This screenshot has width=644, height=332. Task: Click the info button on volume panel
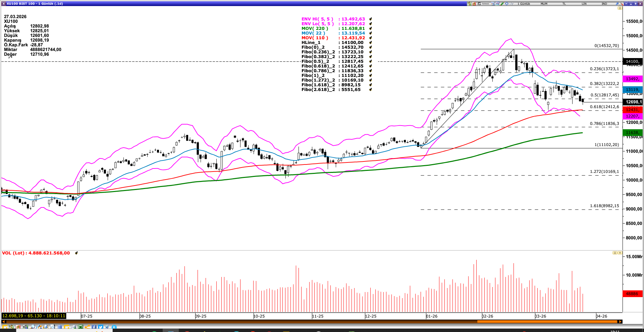coord(615,253)
